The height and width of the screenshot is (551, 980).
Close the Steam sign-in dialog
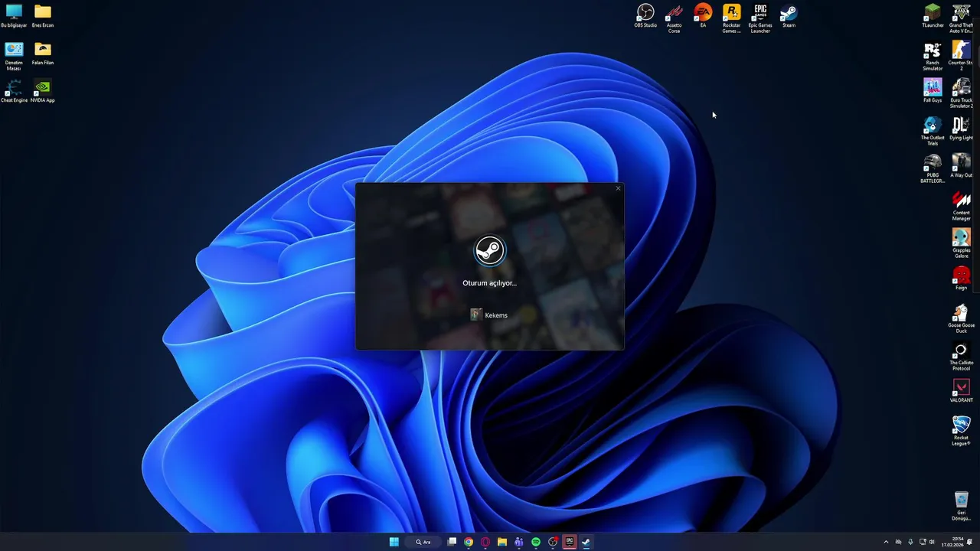[618, 188]
